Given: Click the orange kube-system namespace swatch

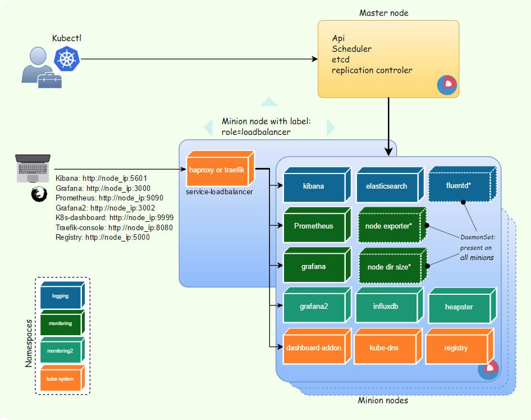Looking at the screenshot, I should pos(63,378).
